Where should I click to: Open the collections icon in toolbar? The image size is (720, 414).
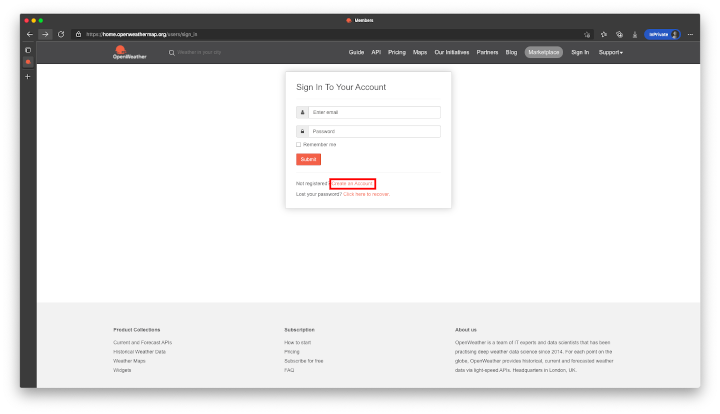pyautogui.click(x=619, y=34)
